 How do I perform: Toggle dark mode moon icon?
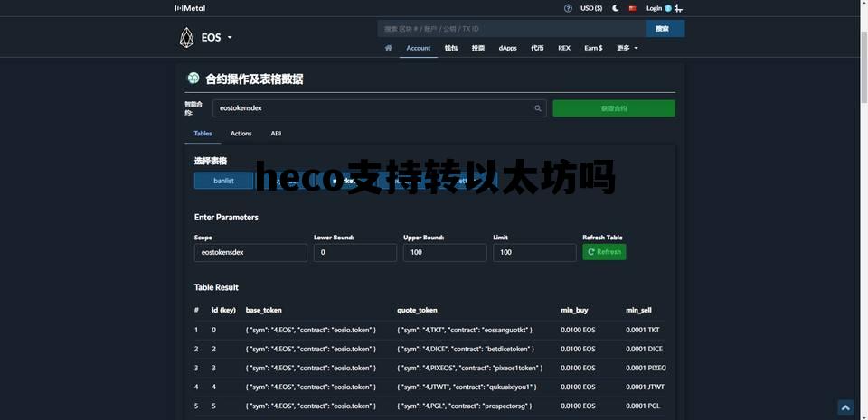pyautogui.click(x=616, y=8)
